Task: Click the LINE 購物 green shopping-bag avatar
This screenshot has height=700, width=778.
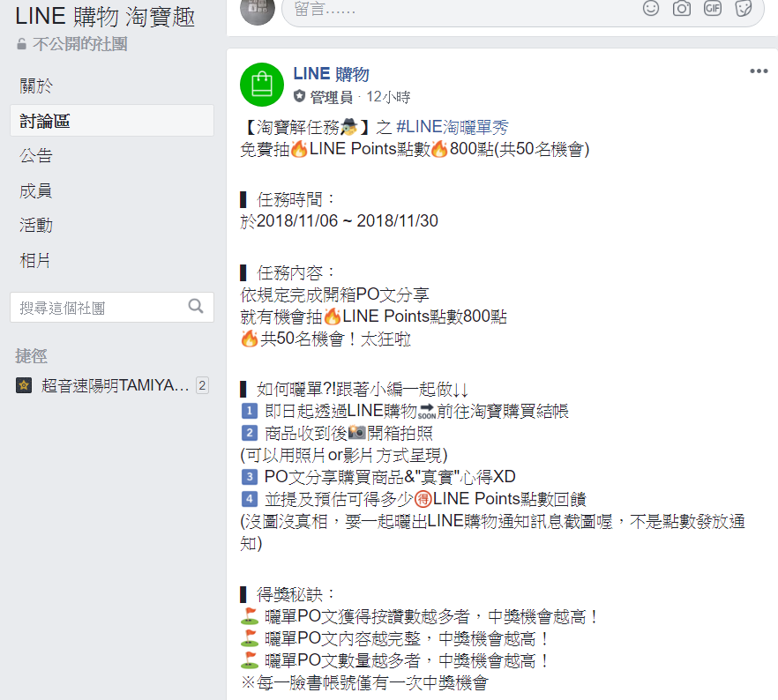Action: (262, 85)
